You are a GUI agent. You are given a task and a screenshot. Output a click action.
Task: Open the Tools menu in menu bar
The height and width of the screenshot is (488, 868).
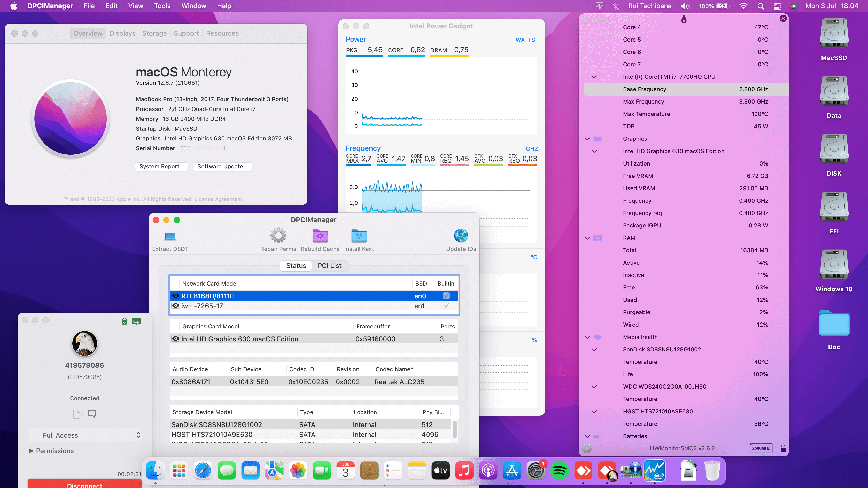(162, 6)
